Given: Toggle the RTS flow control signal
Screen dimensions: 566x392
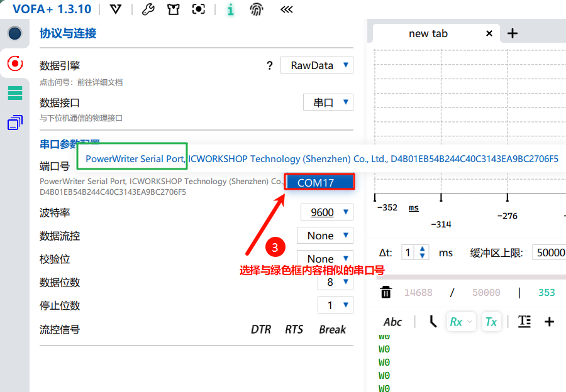Looking at the screenshot, I should [x=294, y=329].
